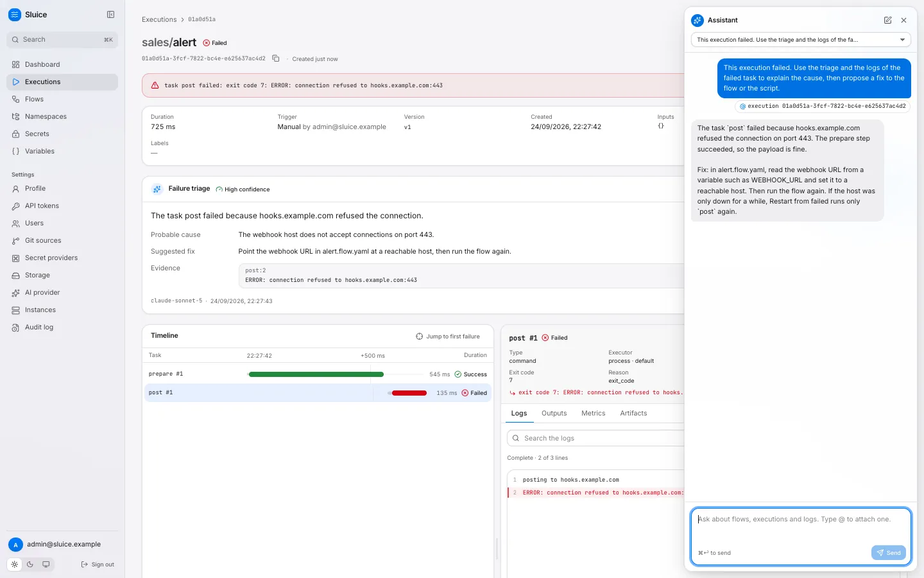Screen dimensions: 924x578
Task: Start a new assistant chat with the edit icon
Action: coord(888,21)
